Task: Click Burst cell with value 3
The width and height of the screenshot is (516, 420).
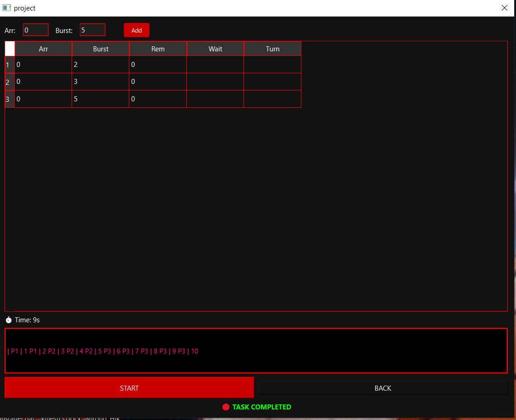Action: point(100,82)
